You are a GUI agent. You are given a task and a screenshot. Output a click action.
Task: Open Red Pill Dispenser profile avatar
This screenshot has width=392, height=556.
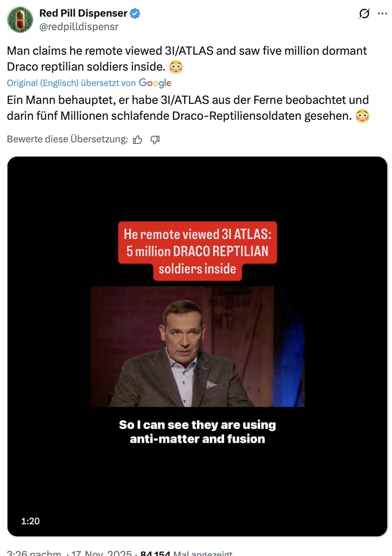pyautogui.click(x=20, y=19)
